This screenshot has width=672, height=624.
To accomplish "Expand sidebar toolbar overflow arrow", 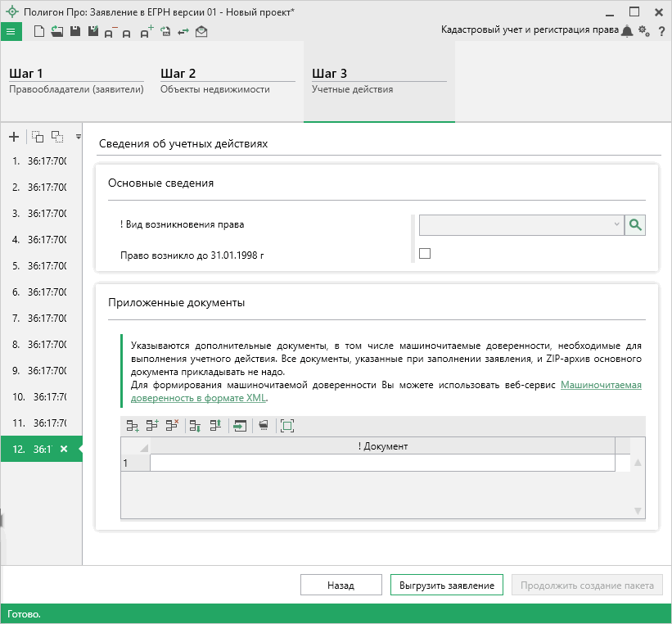I will click(78, 137).
